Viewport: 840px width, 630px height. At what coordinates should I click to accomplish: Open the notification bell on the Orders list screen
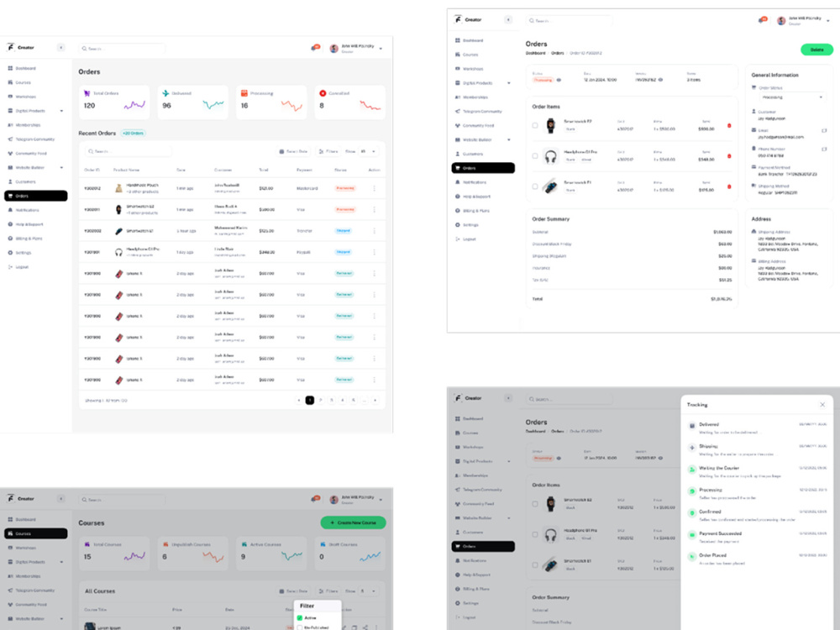click(x=315, y=48)
